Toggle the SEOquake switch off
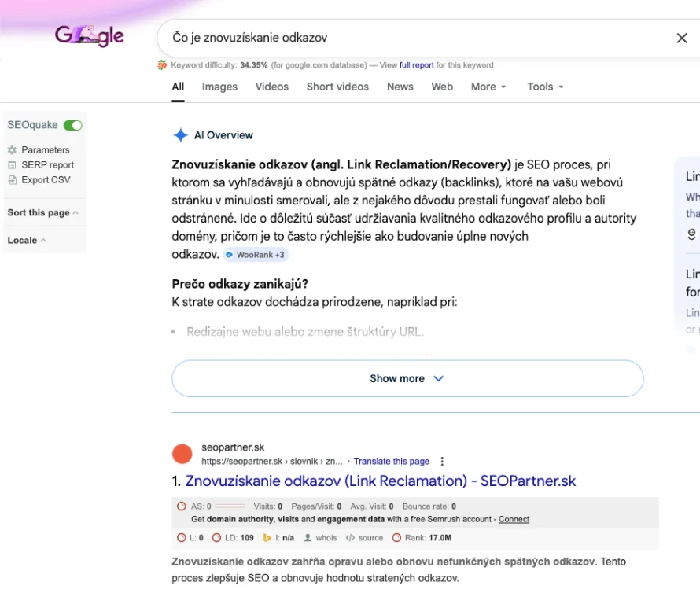Viewport: 700px width, 604px height. pyautogui.click(x=73, y=125)
